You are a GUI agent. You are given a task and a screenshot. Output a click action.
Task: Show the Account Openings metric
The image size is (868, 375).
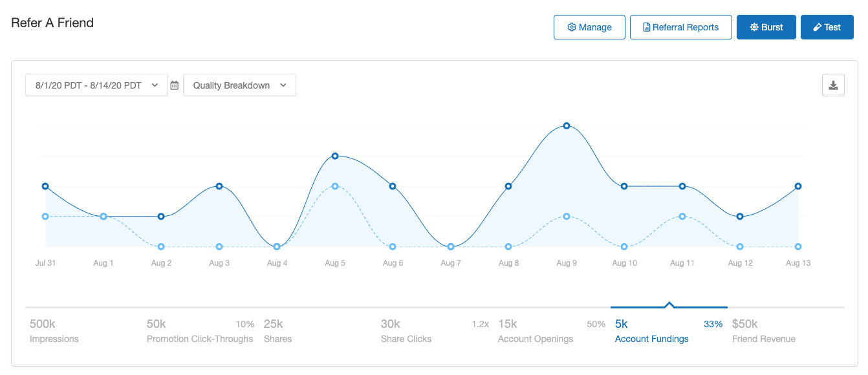(x=536, y=330)
